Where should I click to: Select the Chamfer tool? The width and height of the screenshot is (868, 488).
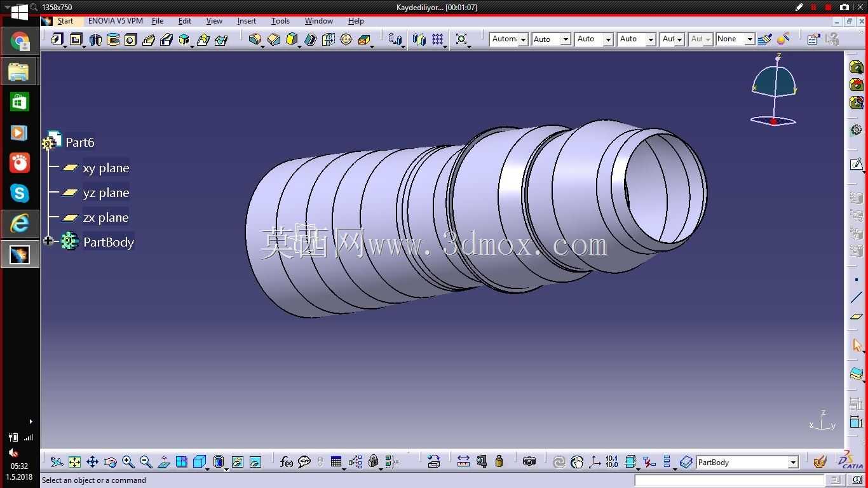tap(274, 39)
